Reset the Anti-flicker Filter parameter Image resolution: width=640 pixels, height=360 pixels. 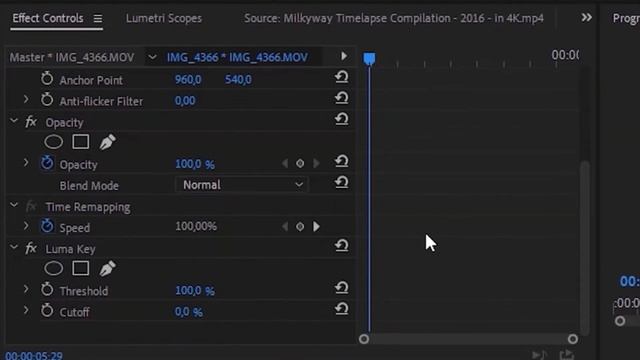click(x=342, y=98)
